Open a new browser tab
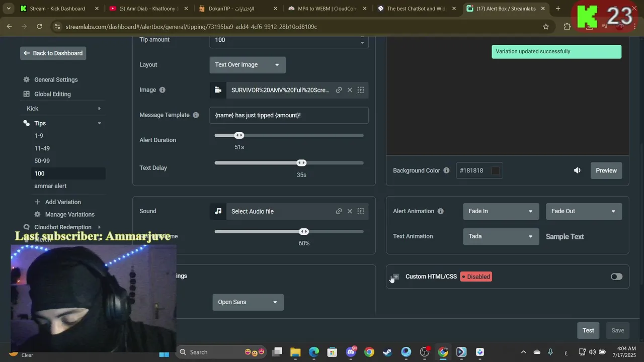 (x=557, y=9)
